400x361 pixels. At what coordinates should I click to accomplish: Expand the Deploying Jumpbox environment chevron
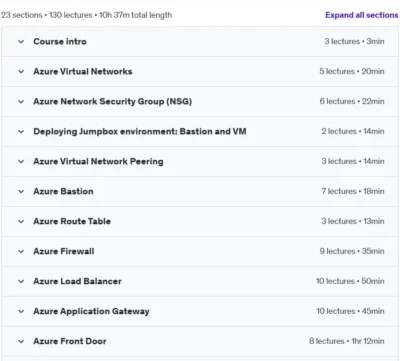click(21, 132)
